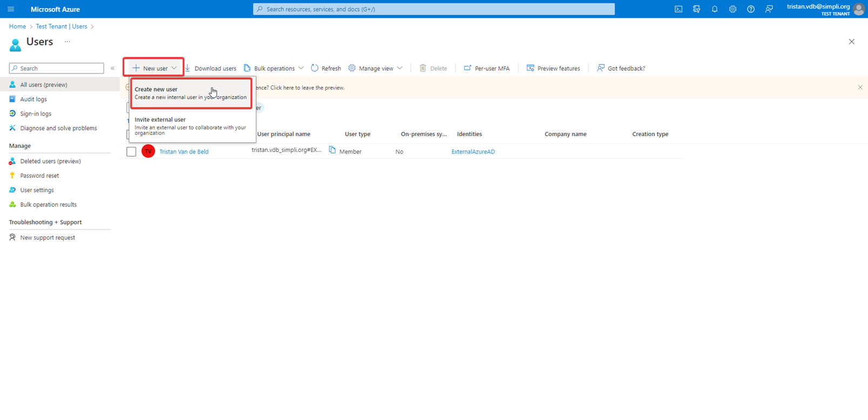This screenshot has width=868, height=420.
Task: Choose Invite external user from the menu
Action: click(x=191, y=126)
